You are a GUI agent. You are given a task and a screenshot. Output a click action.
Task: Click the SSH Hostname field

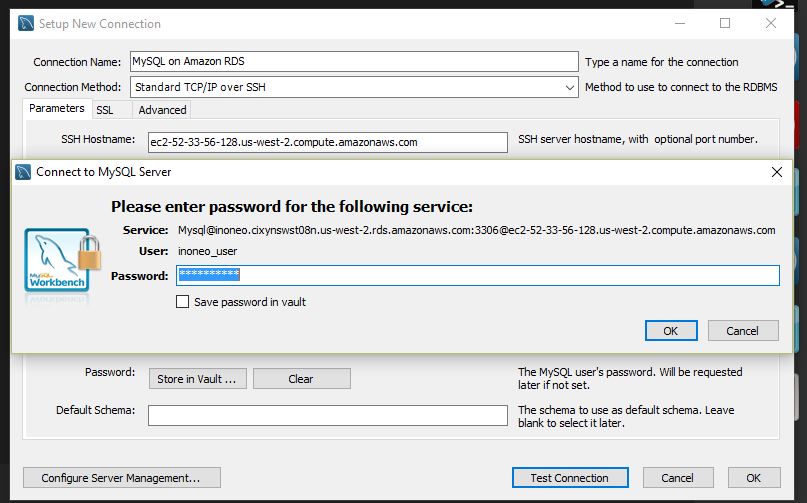[328, 143]
